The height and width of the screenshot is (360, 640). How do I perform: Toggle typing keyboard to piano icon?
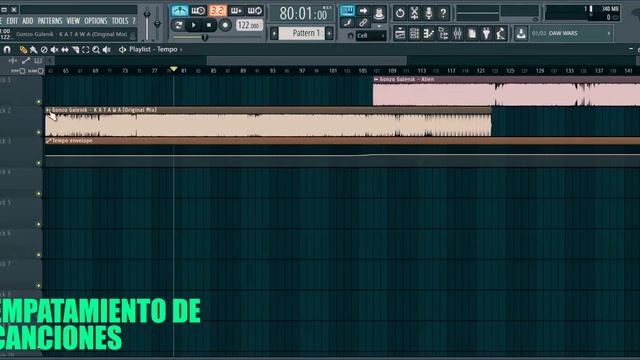click(347, 11)
